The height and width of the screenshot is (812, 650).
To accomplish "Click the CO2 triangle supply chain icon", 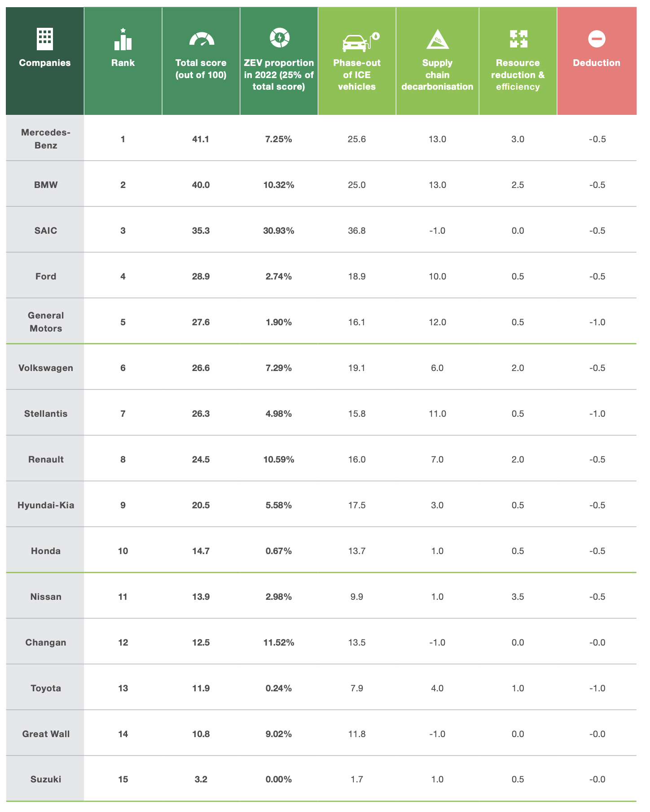I will tap(437, 39).
